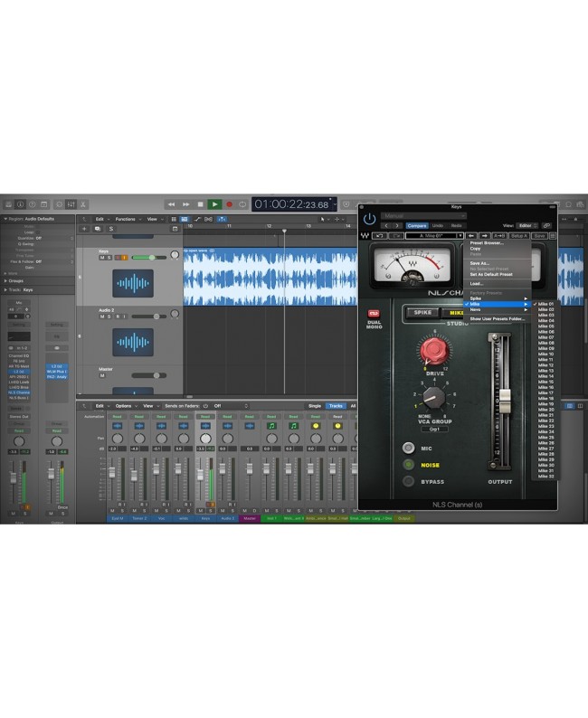Click the Waves Save button

coord(539,236)
